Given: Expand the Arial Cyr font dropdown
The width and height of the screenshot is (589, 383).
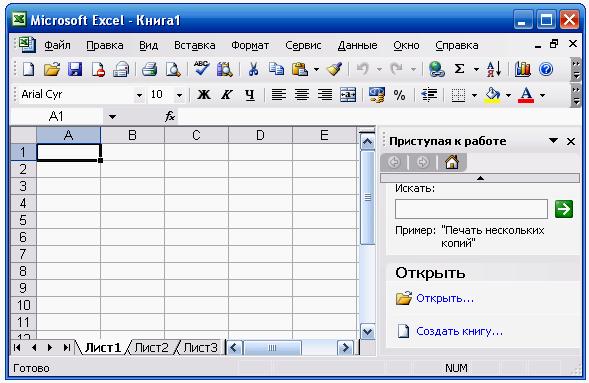Looking at the screenshot, I should coord(139,95).
